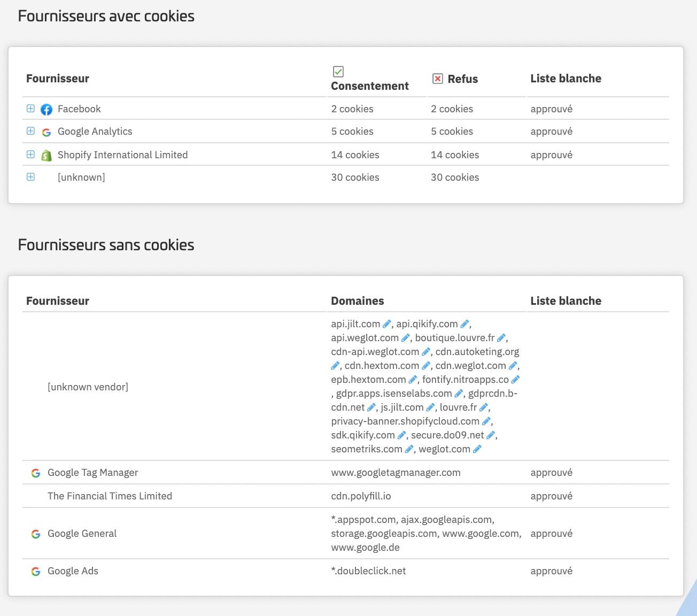Expand the Facebook vendor row
Screen dimensions: 697x616
click(x=30, y=109)
